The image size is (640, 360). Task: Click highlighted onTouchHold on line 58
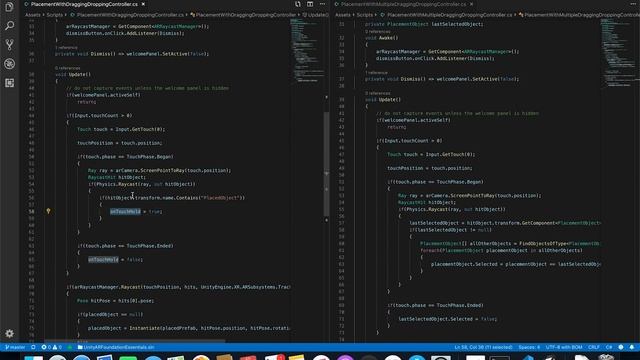coord(125,211)
